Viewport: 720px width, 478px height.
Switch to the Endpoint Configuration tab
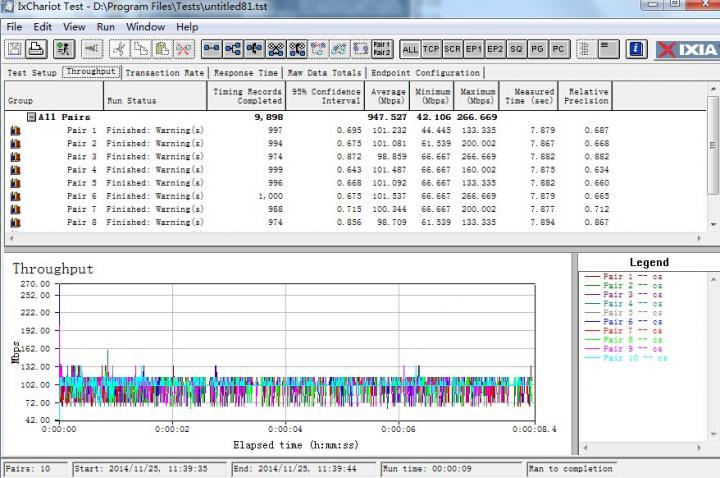425,73
